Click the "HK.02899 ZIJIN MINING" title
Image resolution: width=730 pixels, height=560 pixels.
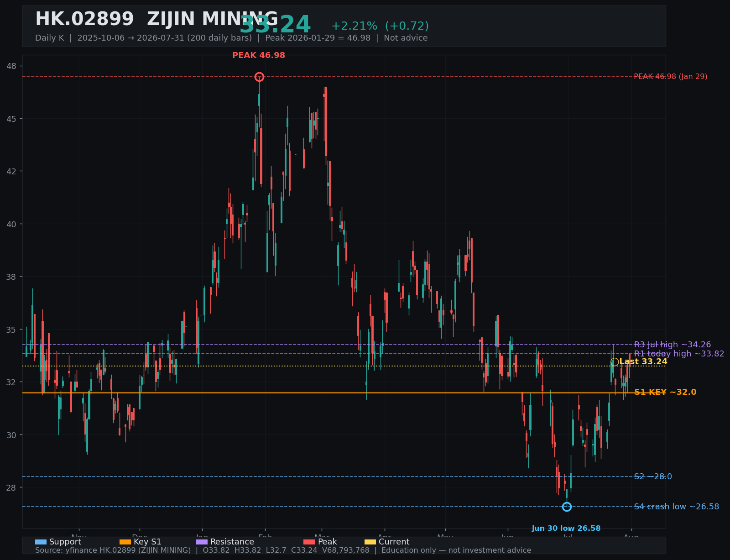tap(156, 20)
